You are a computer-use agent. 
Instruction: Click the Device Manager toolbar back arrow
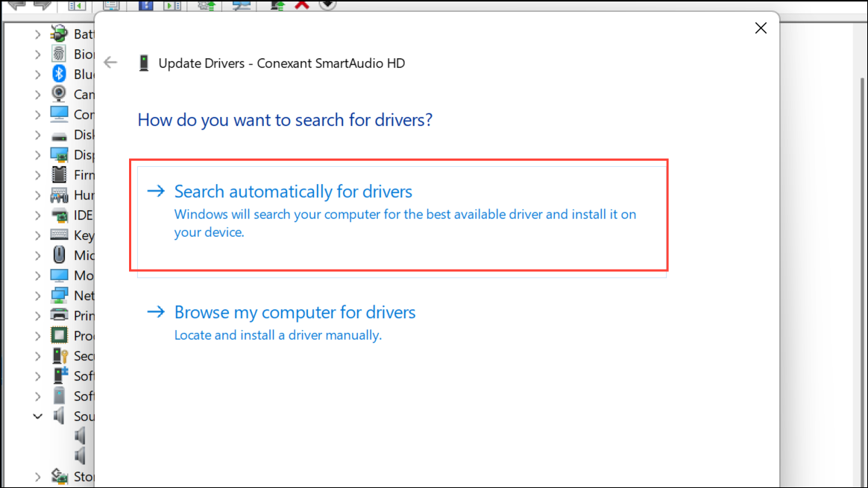tap(16, 5)
